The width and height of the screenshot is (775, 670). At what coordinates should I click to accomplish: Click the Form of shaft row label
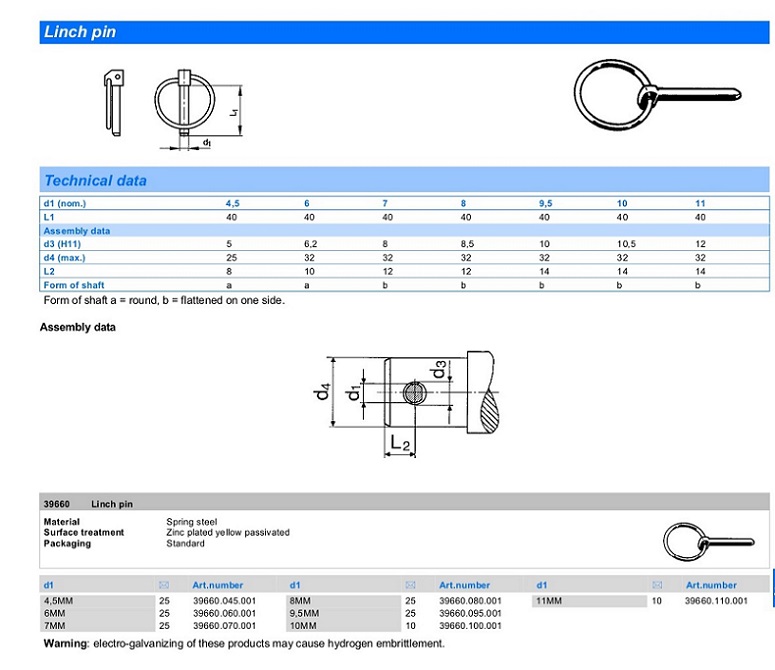point(74,285)
